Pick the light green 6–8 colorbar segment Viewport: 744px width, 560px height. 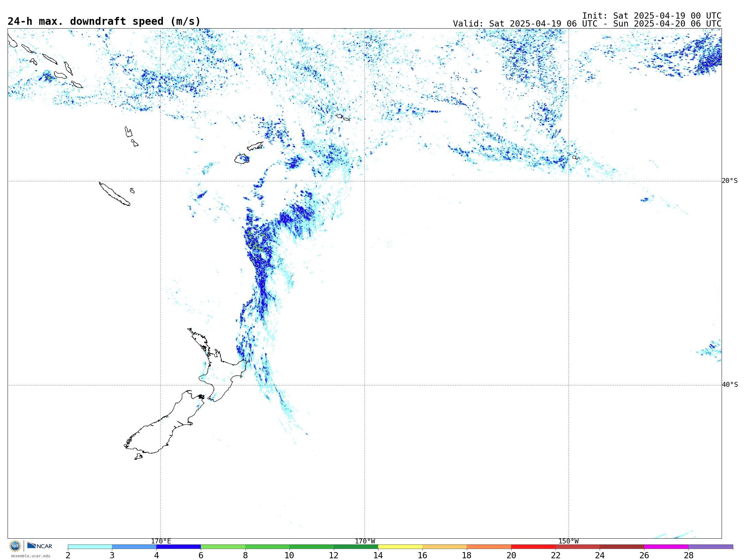tap(223, 547)
